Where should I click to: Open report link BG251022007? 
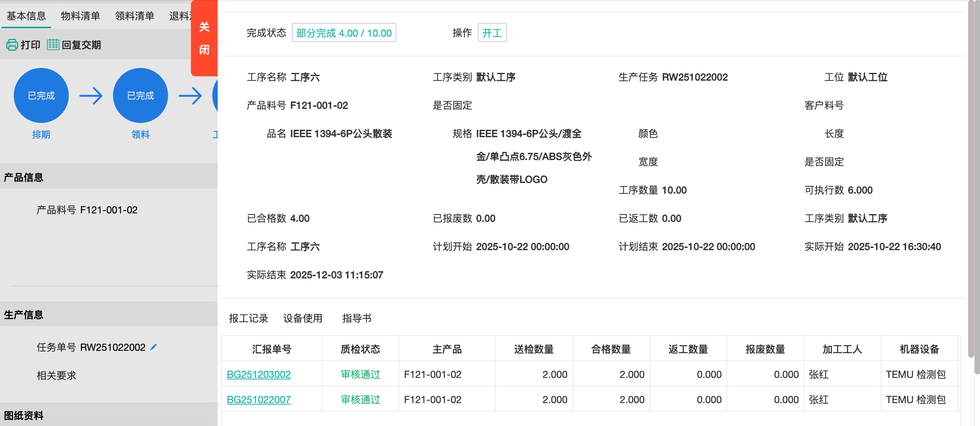259,399
